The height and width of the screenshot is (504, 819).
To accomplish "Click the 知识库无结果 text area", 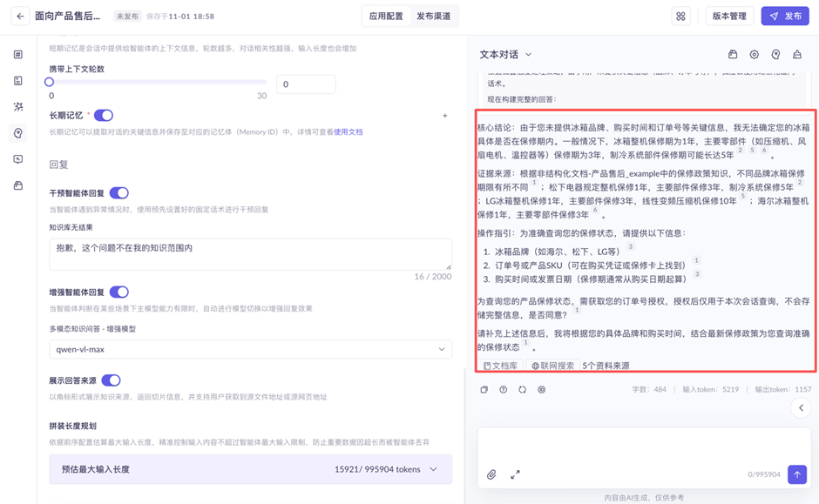I will tap(251, 254).
